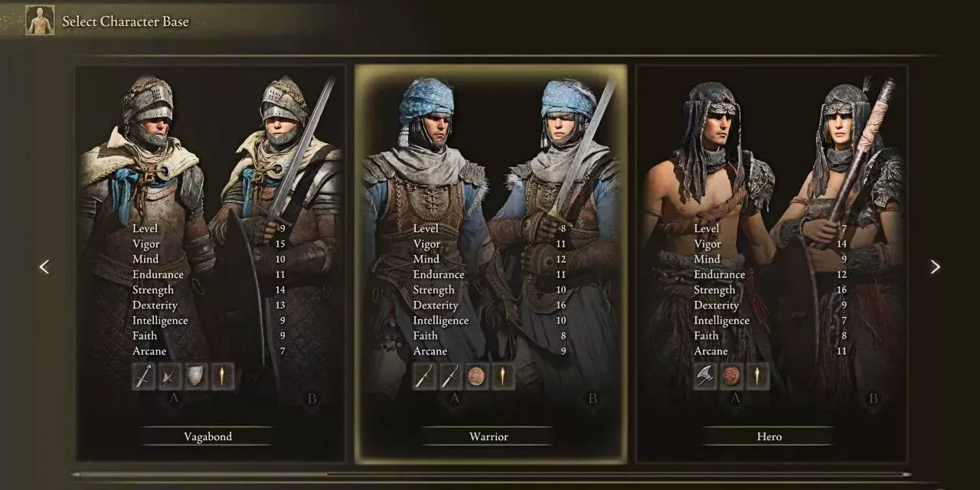Image resolution: width=980 pixels, height=490 pixels.
Task: Click the horizontal class list scrollbar
Action: coord(490,475)
